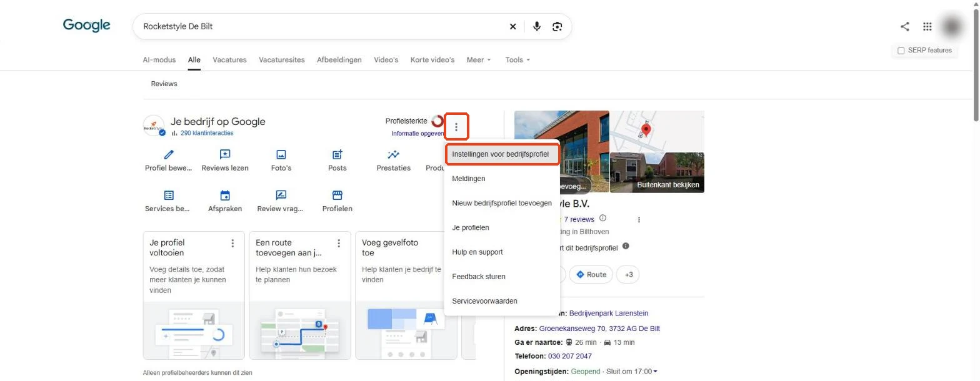Switch to Afbeeldingen tab
The width and height of the screenshot is (980, 381).
pyautogui.click(x=339, y=60)
